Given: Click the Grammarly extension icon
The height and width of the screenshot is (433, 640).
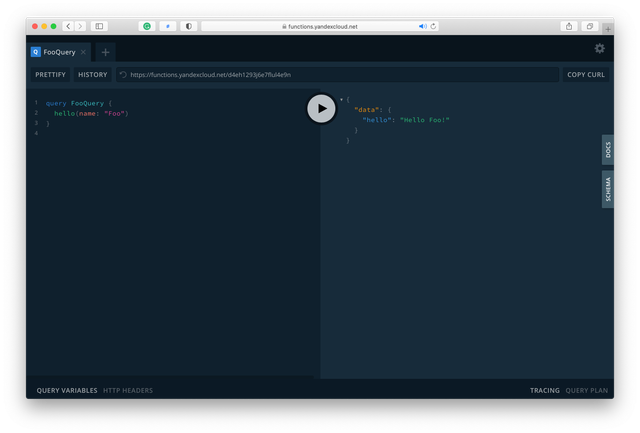Looking at the screenshot, I should pyautogui.click(x=147, y=26).
